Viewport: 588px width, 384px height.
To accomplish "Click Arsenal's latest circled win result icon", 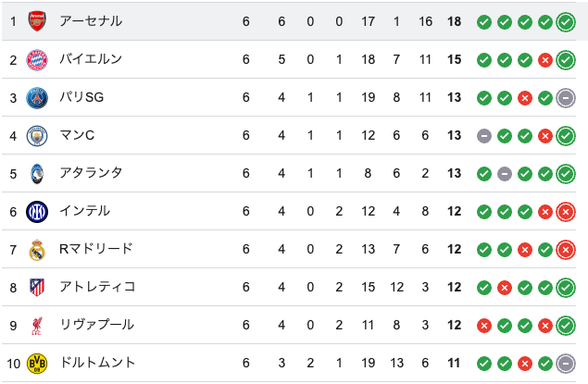I will pos(566,21).
